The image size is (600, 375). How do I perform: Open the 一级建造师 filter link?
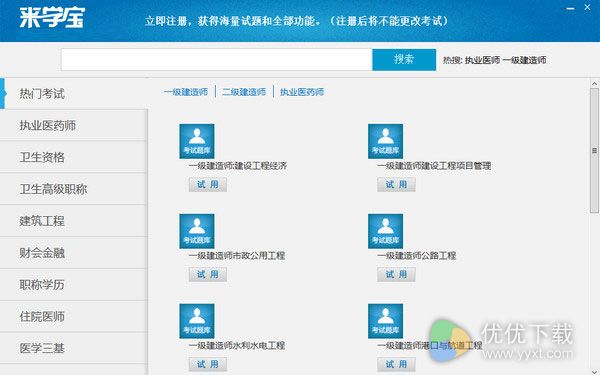(186, 92)
